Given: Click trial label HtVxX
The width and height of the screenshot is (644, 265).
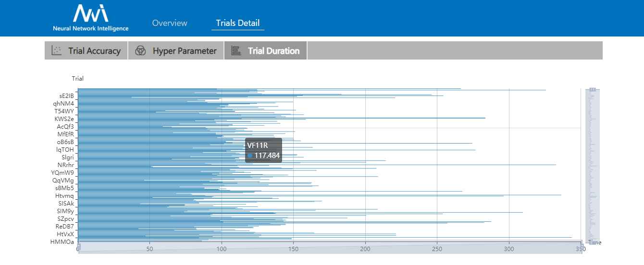Looking at the screenshot, I should [x=65, y=234].
